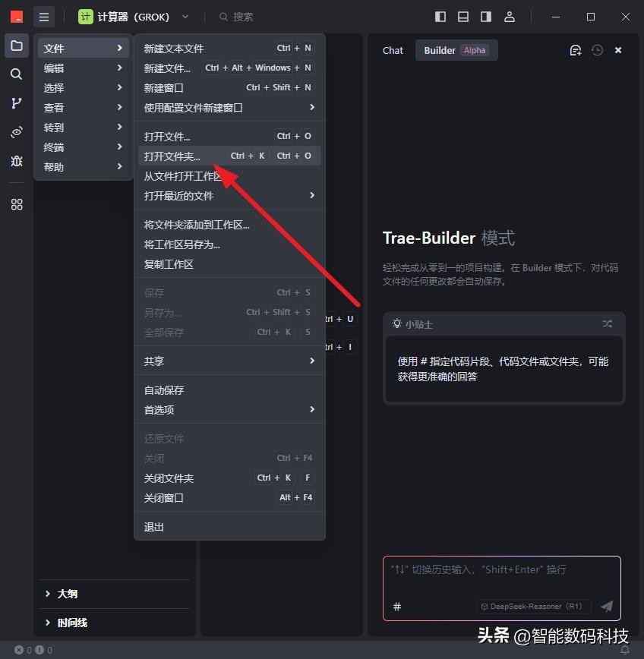Open the 帮助 menu
The image size is (644, 659).
[54, 166]
